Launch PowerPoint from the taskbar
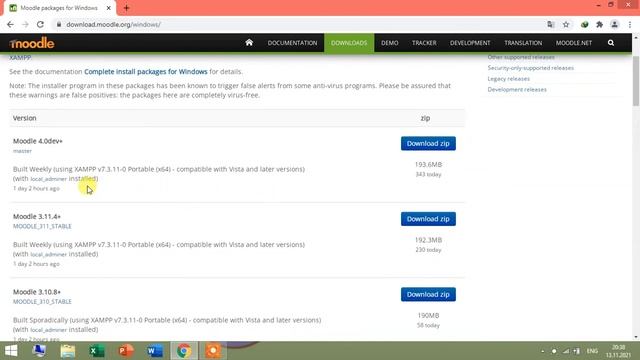The image size is (640, 360). [126, 351]
